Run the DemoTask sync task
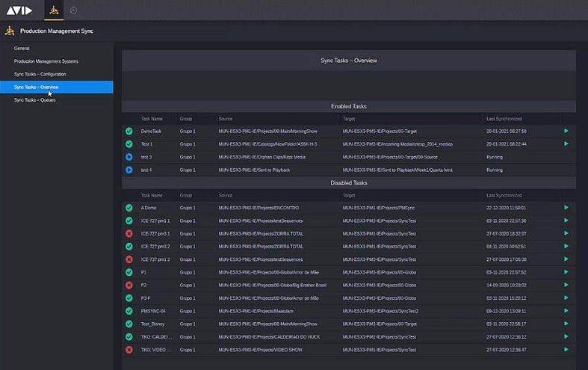Viewport: 588px width, 370px height. [x=566, y=131]
